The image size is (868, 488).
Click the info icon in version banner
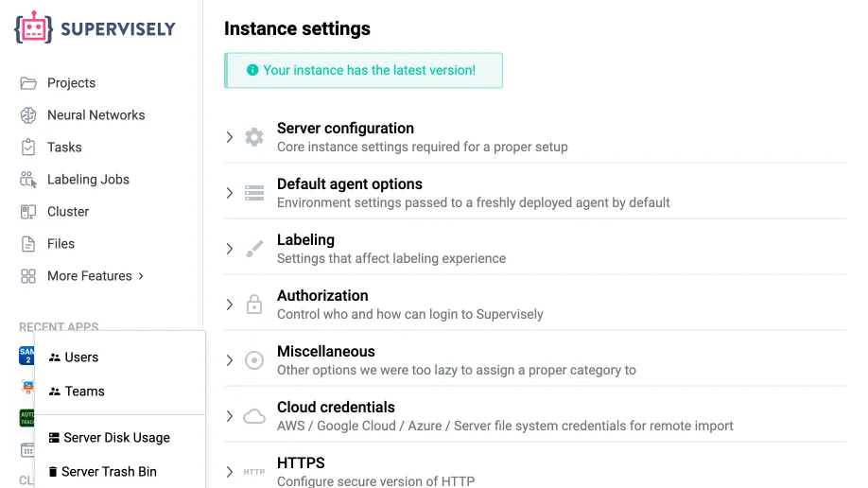click(252, 70)
